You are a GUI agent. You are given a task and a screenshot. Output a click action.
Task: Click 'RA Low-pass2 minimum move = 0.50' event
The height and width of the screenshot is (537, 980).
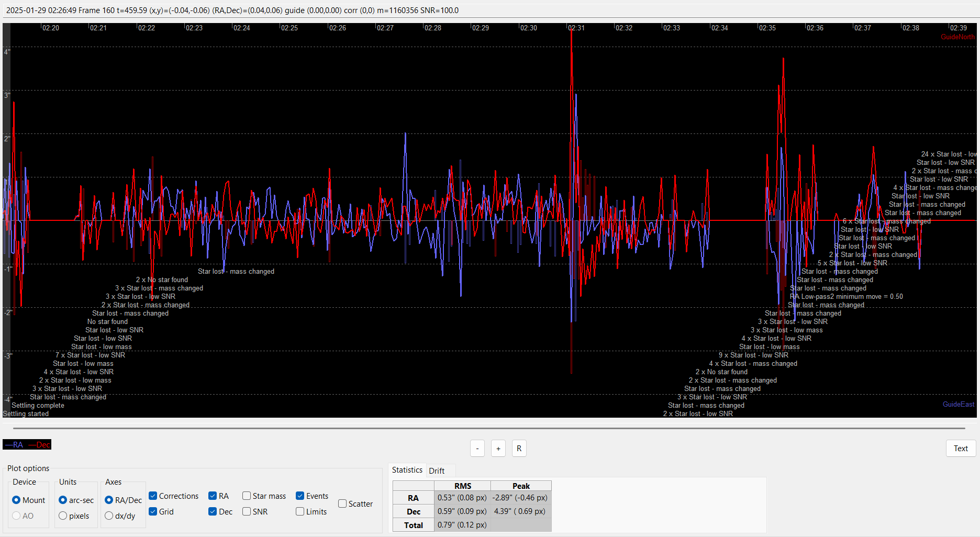pyautogui.click(x=847, y=297)
